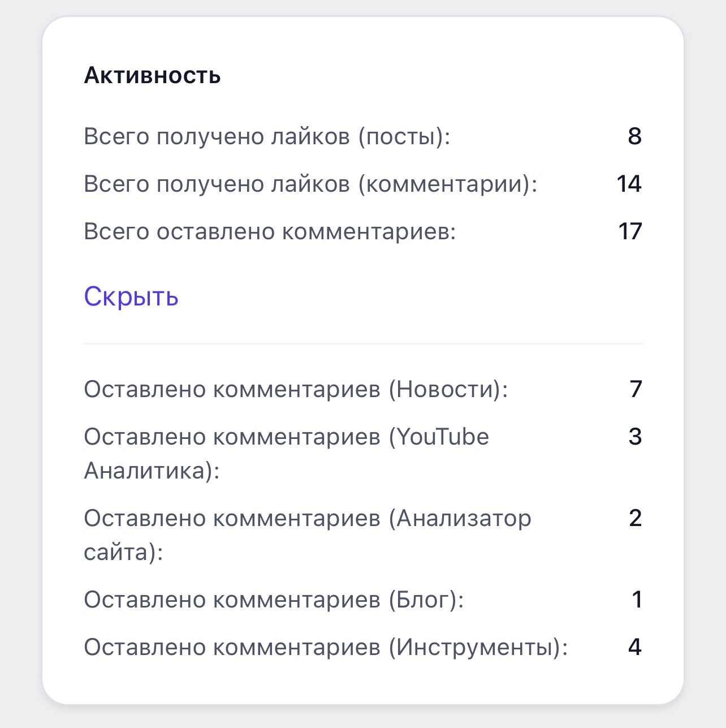726x728 pixels.
Task: Click the post likes count of 8
Action: [x=634, y=136]
